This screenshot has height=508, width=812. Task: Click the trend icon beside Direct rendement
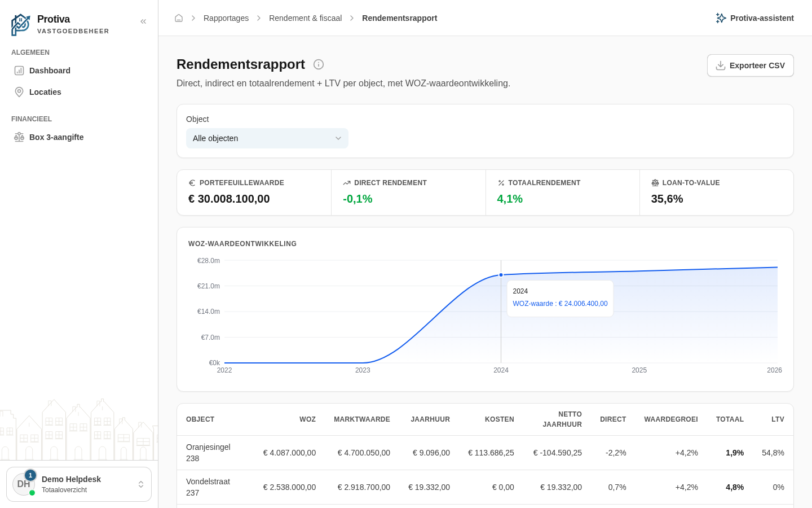click(347, 183)
